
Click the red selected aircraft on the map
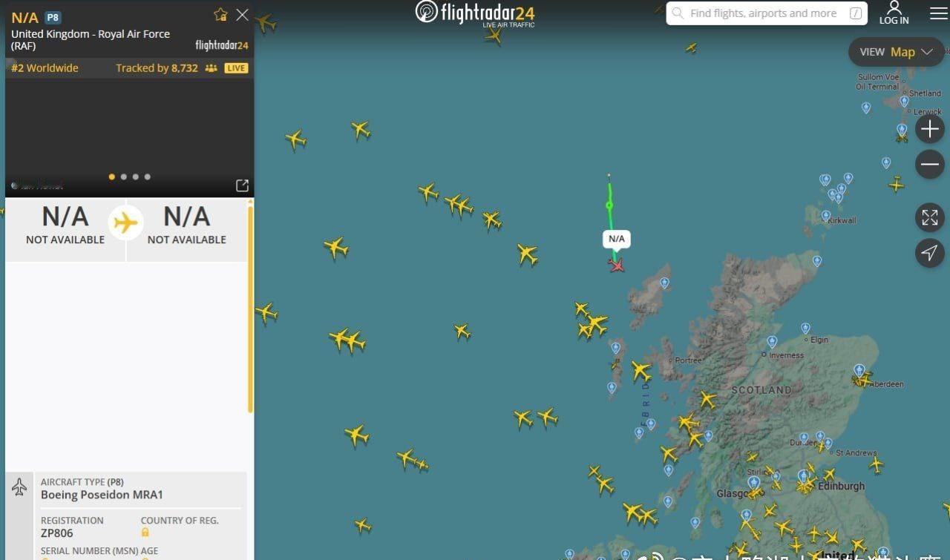click(616, 264)
